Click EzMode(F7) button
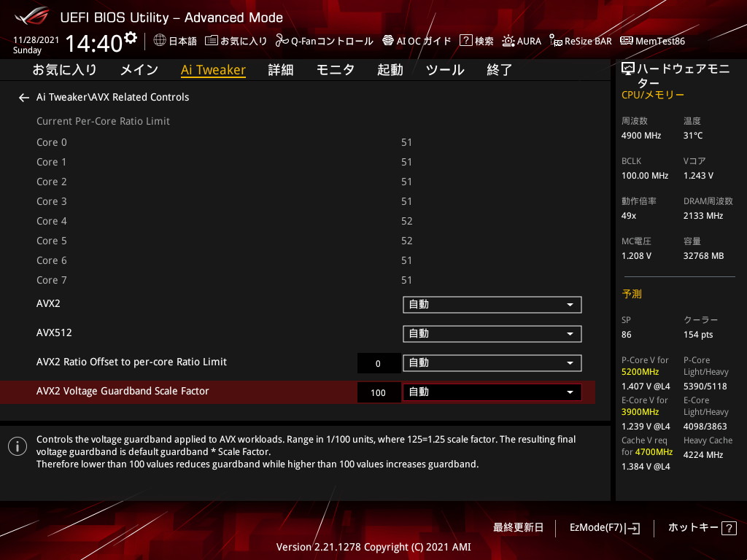Image resolution: width=747 pixels, height=560 pixels. [605, 528]
